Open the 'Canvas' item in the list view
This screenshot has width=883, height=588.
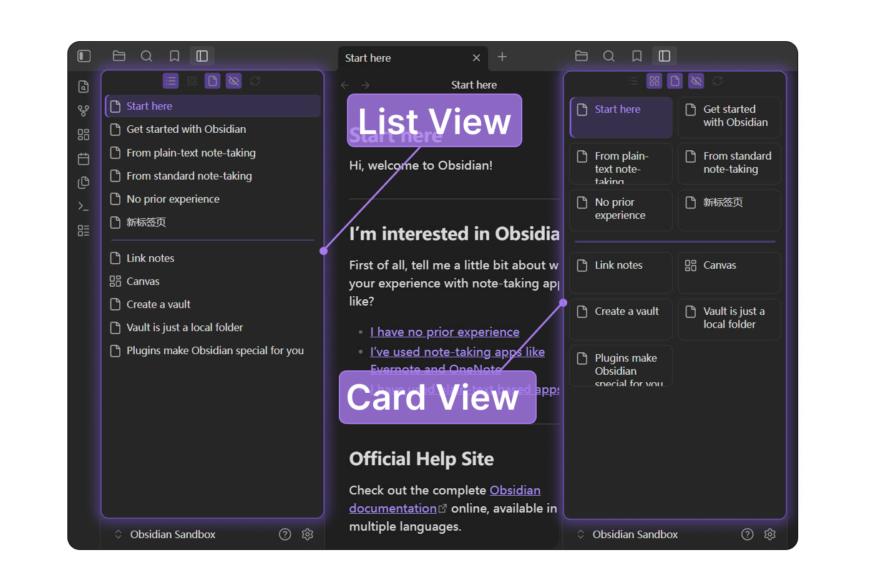(213, 281)
